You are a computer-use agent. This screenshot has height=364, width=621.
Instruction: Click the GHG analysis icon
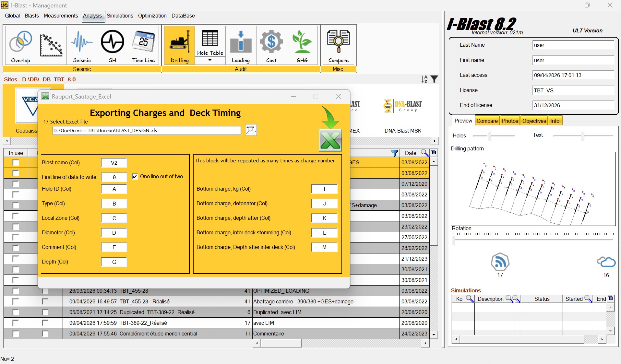(x=302, y=45)
